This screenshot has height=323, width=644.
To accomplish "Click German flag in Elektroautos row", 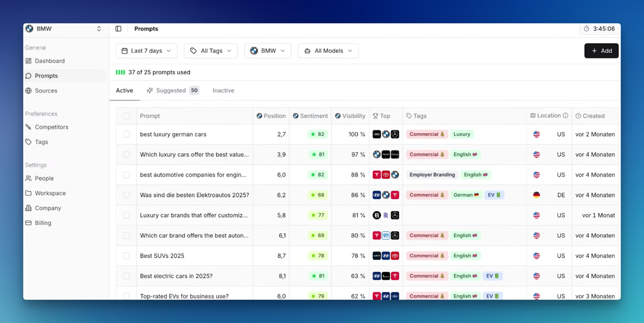I will tap(536, 195).
